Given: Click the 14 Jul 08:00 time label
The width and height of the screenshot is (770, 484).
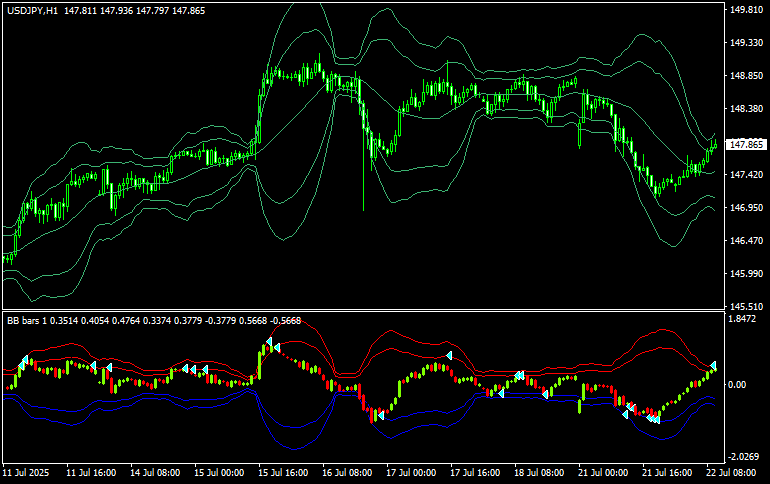Looking at the screenshot, I should [x=155, y=473].
